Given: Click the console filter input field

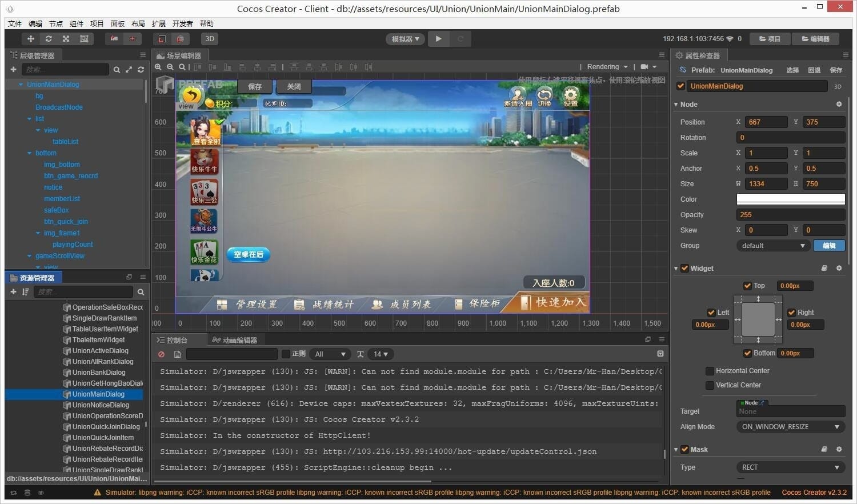Looking at the screenshot, I should point(232,354).
